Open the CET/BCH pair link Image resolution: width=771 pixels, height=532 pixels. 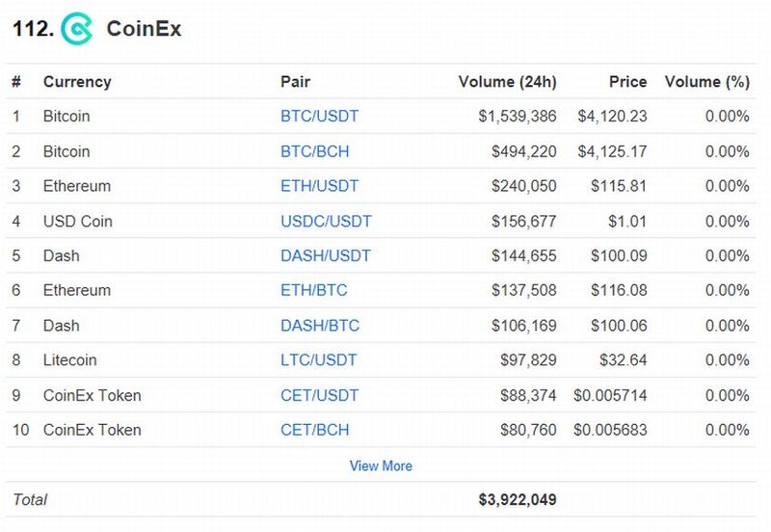(314, 430)
